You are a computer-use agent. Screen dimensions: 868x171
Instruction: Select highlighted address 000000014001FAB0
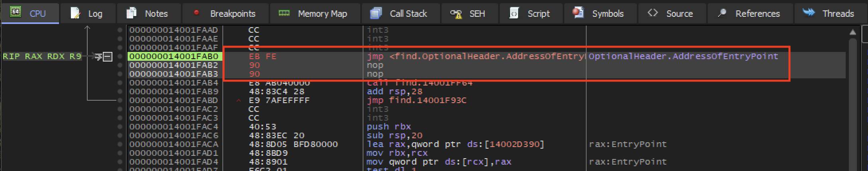click(174, 56)
